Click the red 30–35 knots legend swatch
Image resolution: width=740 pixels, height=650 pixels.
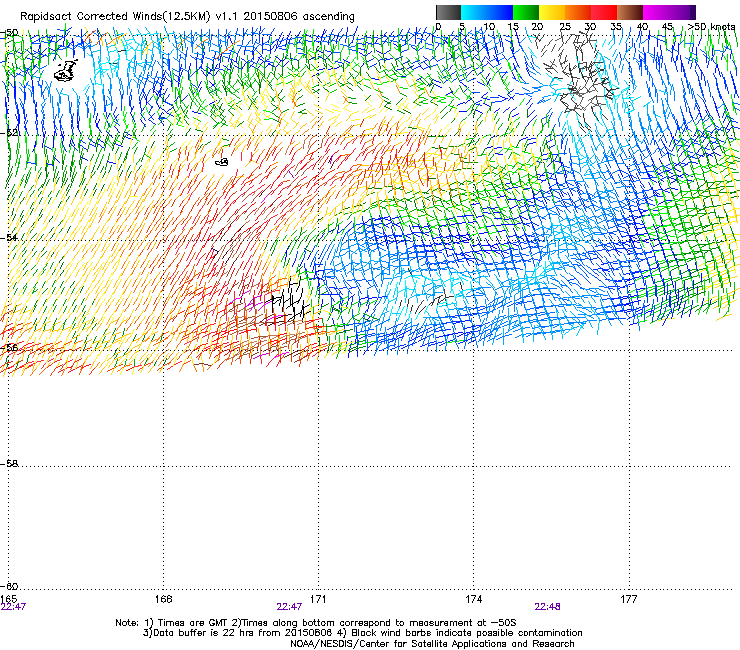point(604,12)
